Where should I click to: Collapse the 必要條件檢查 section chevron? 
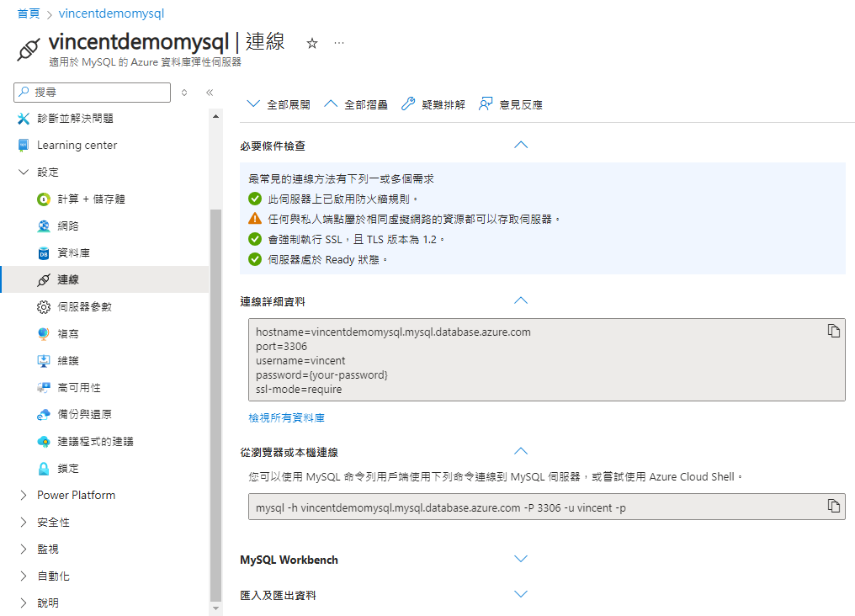tap(521, 145)
